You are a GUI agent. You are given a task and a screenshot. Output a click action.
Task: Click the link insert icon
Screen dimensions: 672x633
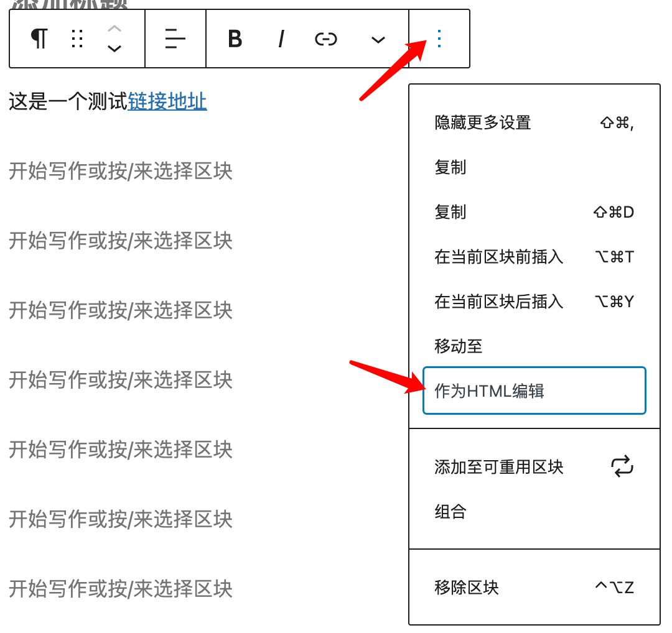pos(325,39)
